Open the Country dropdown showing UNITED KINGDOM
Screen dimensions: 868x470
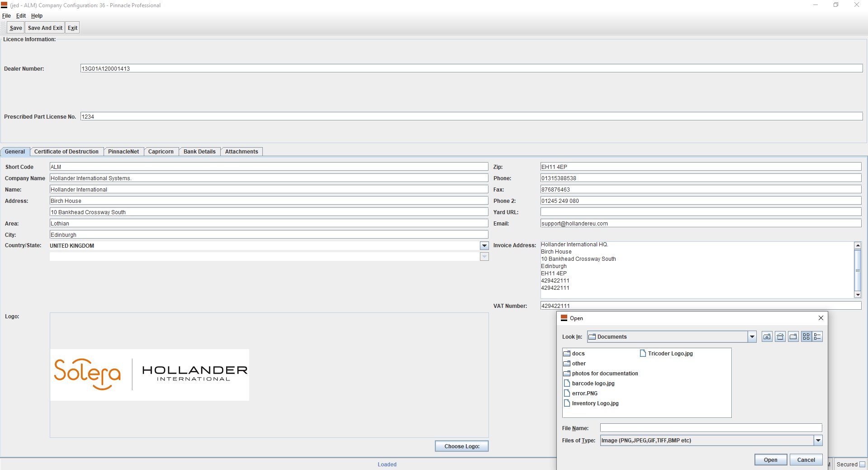[x=484, y=245]
